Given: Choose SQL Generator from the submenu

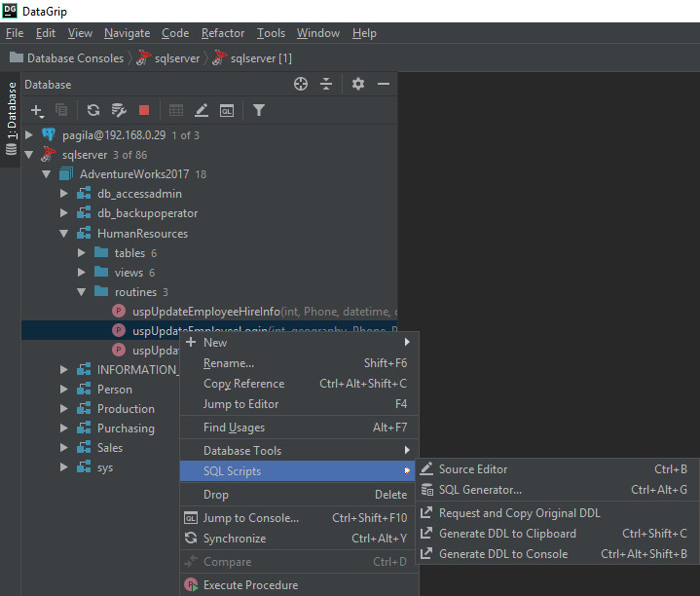Looking at the screenshot, I should coord(480,490).
